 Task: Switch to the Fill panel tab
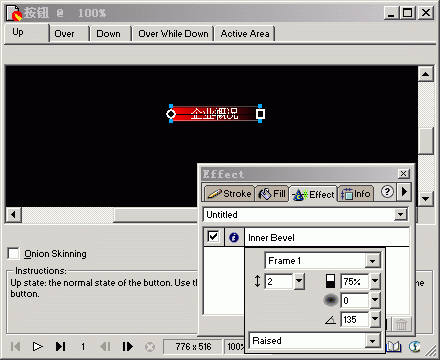pos(272,194)
